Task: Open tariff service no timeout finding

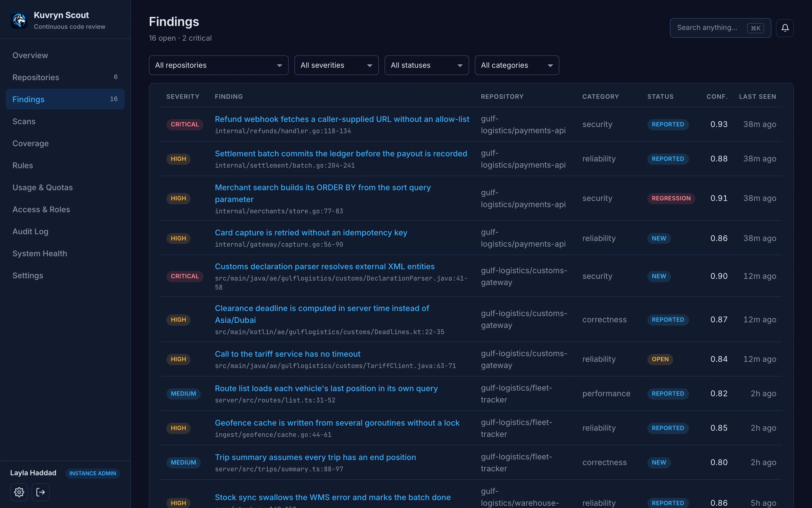Action: click(288, 354)
